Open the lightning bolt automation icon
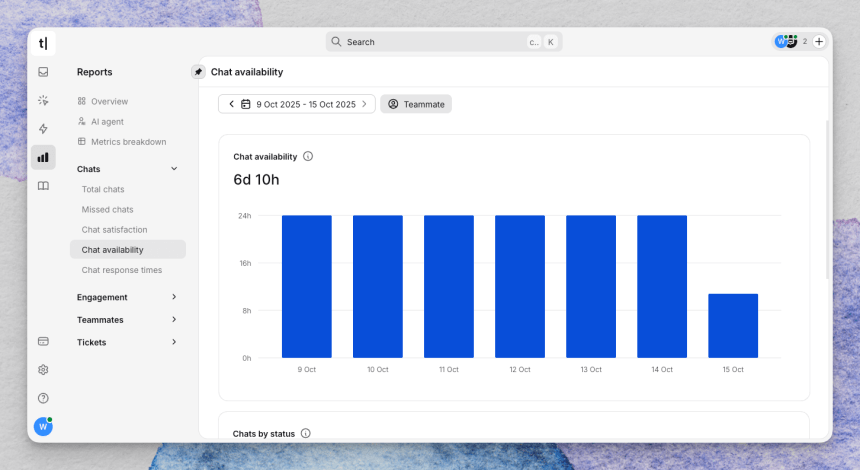Viewport: 860px width, 470px height. tap(43, 129)
